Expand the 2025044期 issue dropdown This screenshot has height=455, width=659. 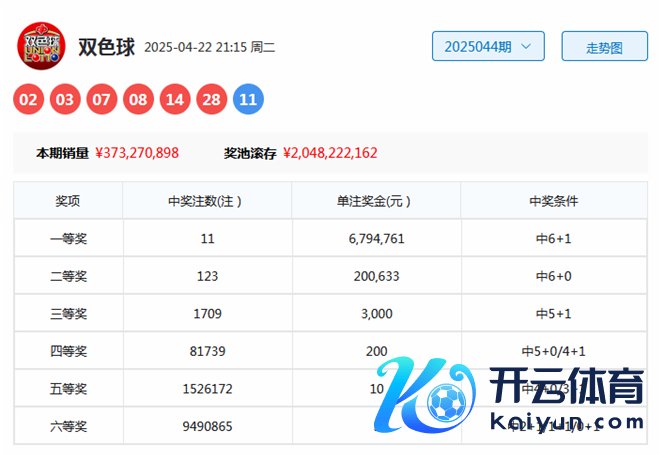[488, 46]
